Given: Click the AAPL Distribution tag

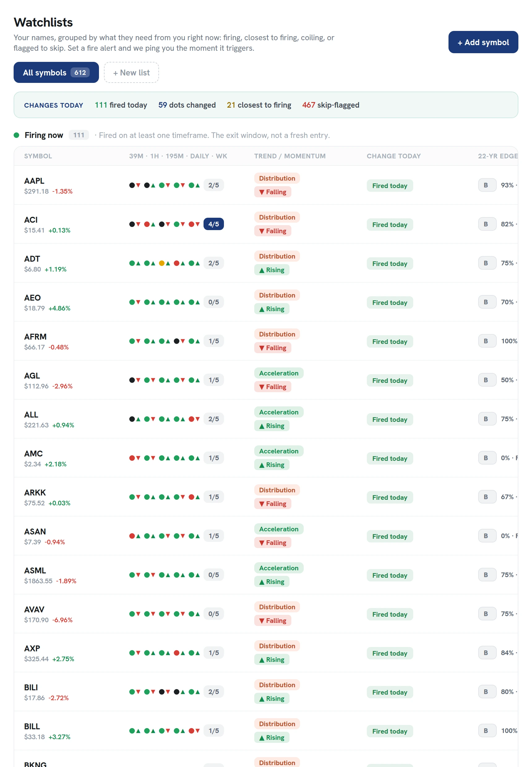Looking at the screenshot, I should coord(277,178).
